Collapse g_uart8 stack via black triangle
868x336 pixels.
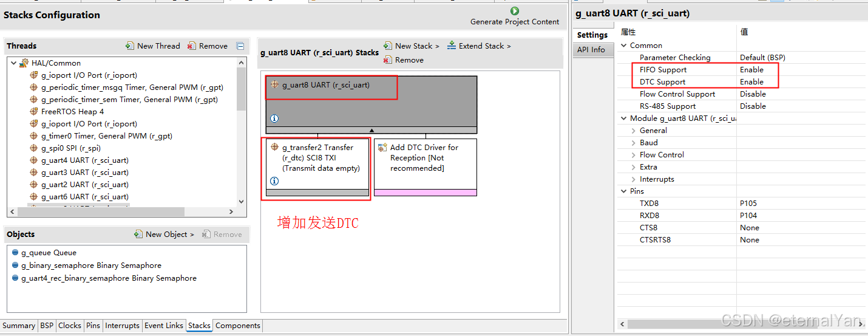tap(371, 130)
